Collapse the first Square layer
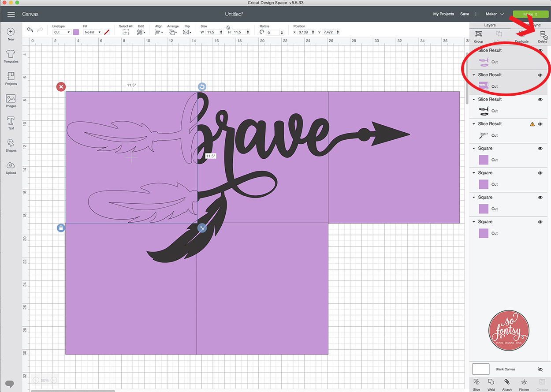The image size is (551, 392). click(x=474, y=149)
